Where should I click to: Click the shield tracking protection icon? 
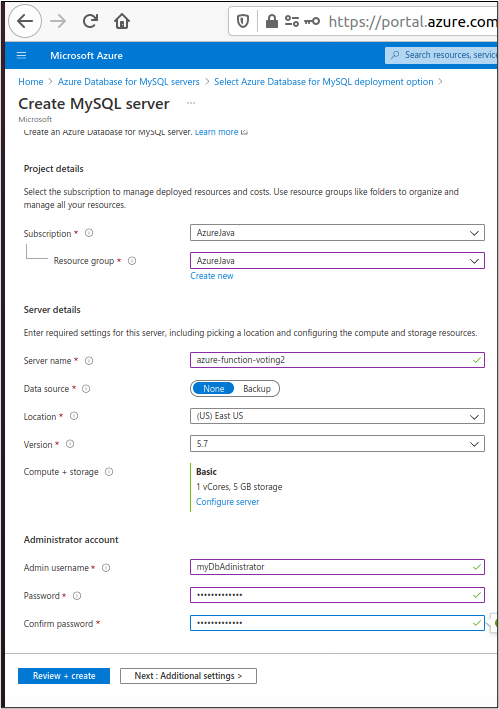(x=243, y=21)
